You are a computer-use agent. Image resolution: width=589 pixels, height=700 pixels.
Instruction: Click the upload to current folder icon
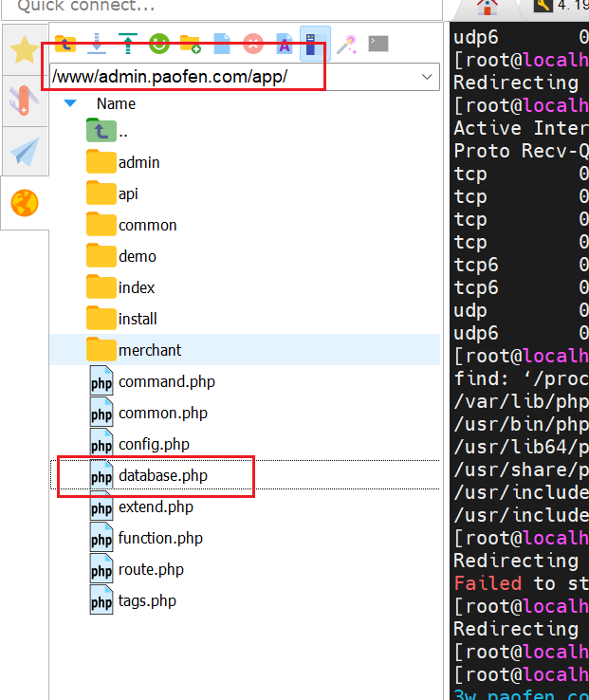click(127, 43)
